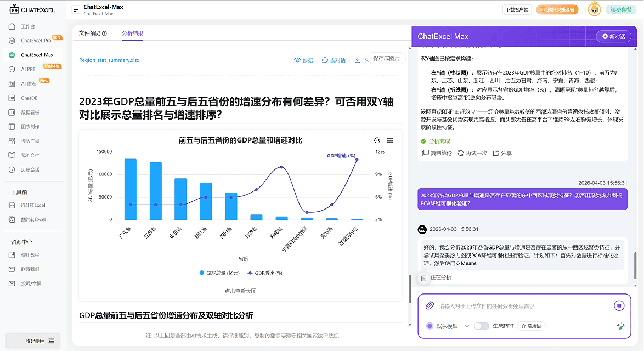The height and width of the screenshot is (351, 644).
Task: Click the 分享 share button
Action: point(502,153)
